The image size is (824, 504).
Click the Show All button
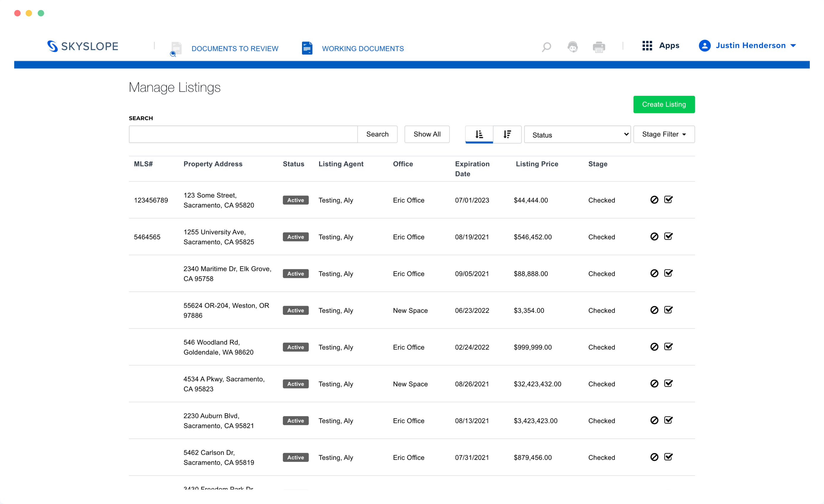tap(427, 134)
